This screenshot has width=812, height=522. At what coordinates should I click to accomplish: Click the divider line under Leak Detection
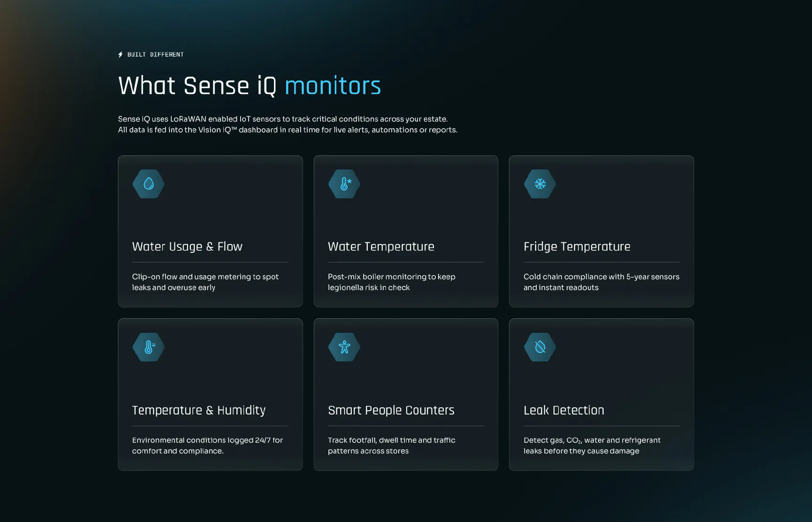(x=601, y=426)
